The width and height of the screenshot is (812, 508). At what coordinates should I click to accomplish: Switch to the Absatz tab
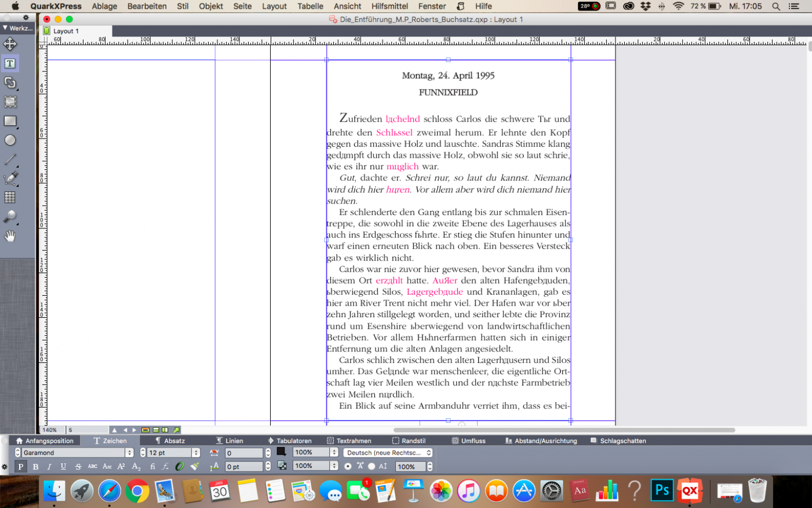(170, 441)
